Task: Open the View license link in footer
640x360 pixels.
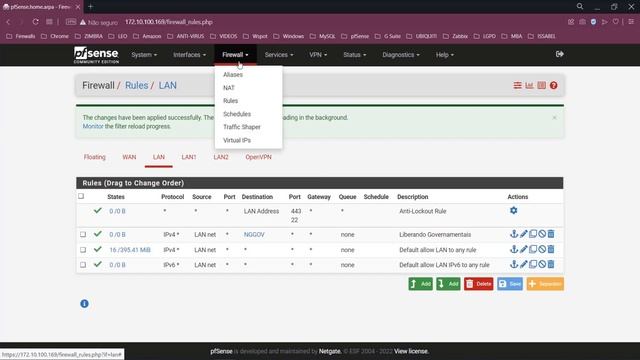Action: pyautogui.click(x=411, y=351)
